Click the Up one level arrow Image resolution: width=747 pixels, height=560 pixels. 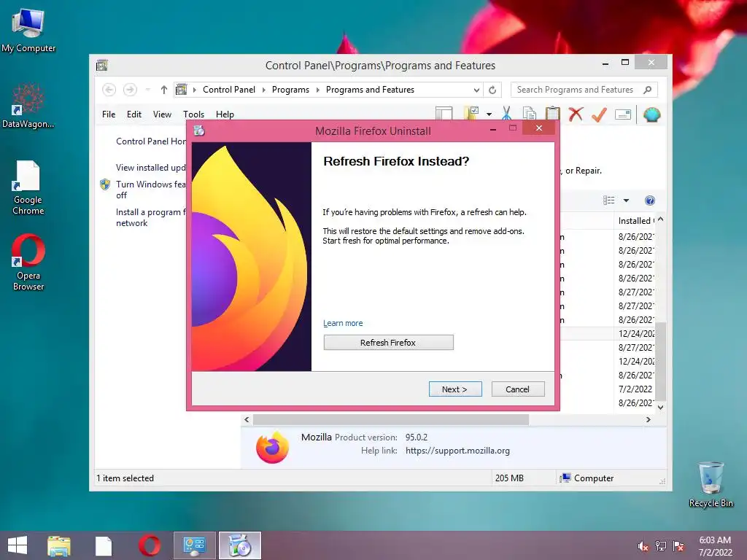click(164, 90)
